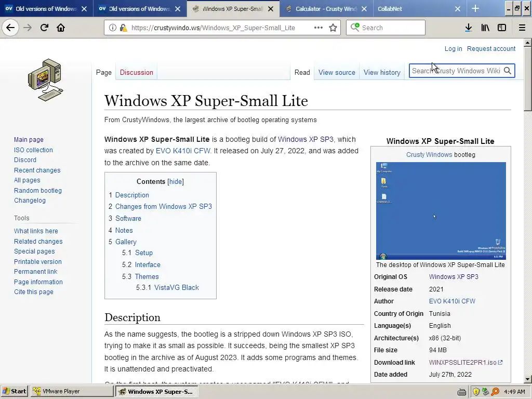Viewport: 532px width, 399px height.
Task: Reload the current page
Action: [x=44, y=28]
